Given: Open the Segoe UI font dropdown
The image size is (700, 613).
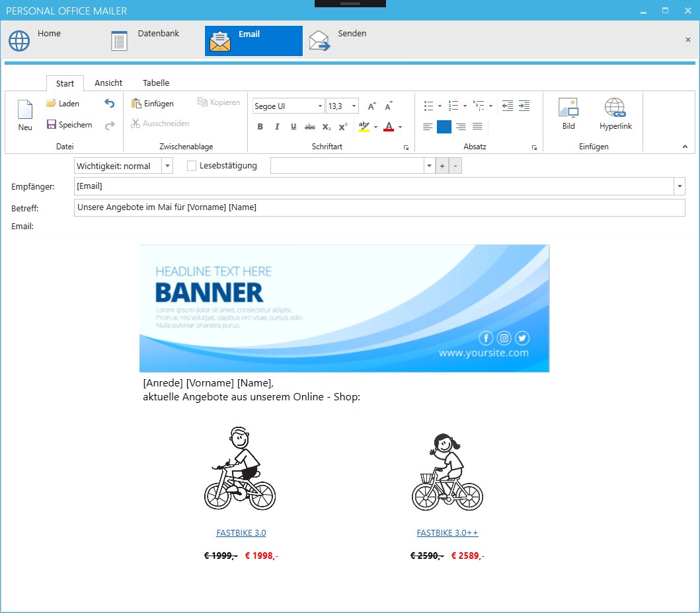Looking at the screenshot, I should [320, 106].
